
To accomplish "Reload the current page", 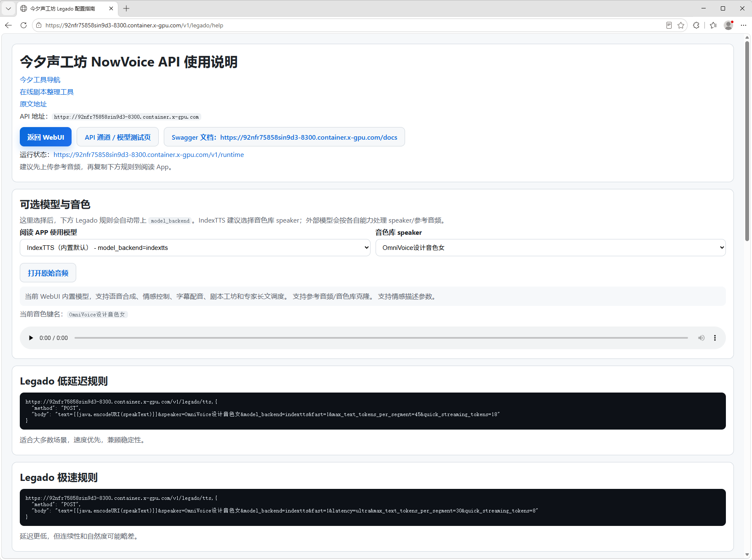I will coord(24,25).
